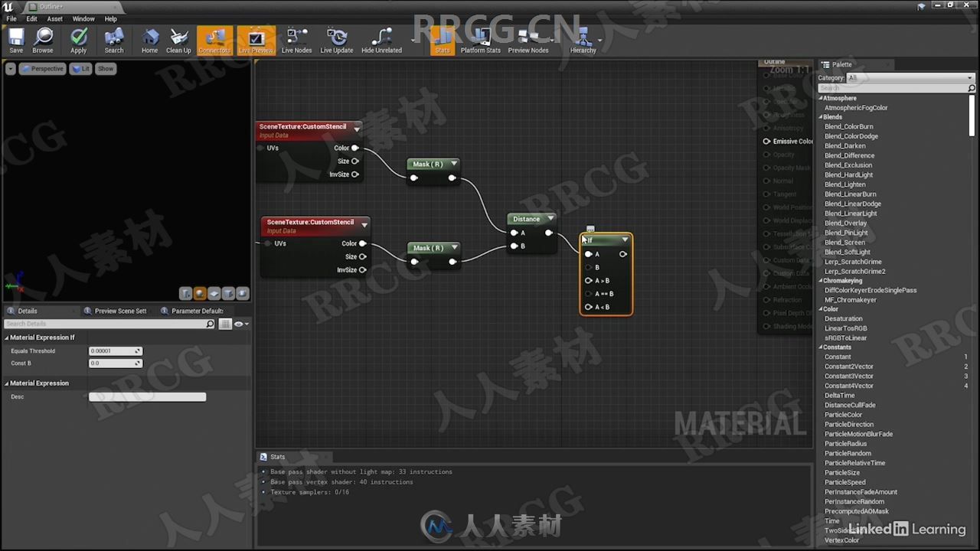Image resolution: width=980 pixels, height=551 pixels.
Task: Click the Search Details input box
Action: 109,324
